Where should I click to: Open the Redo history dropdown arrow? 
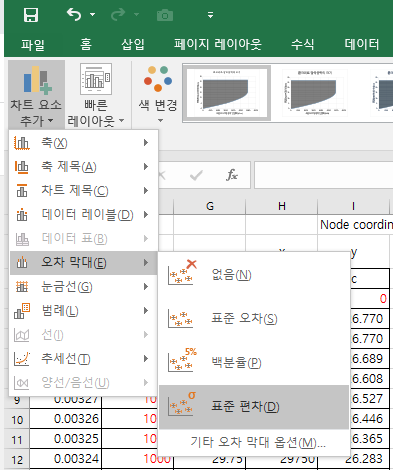tap(136, 15)
